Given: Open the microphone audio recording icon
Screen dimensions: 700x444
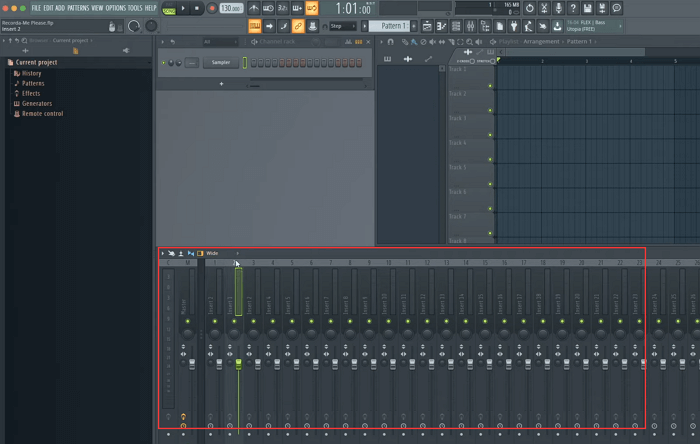Looking at the screenshot, I should [558, 8].
